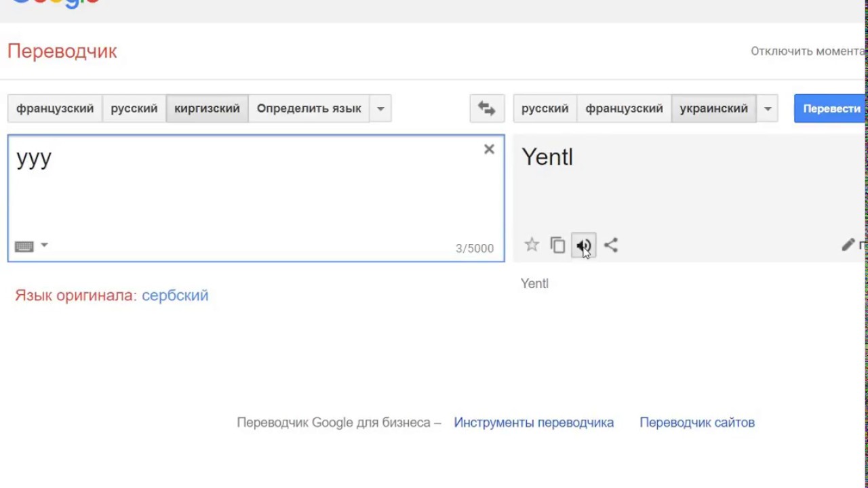The width and height of the screenshot is (868, 488).
Task: Click the сербский detected language link
Action: pyautogui.click(x=175, y=296)
